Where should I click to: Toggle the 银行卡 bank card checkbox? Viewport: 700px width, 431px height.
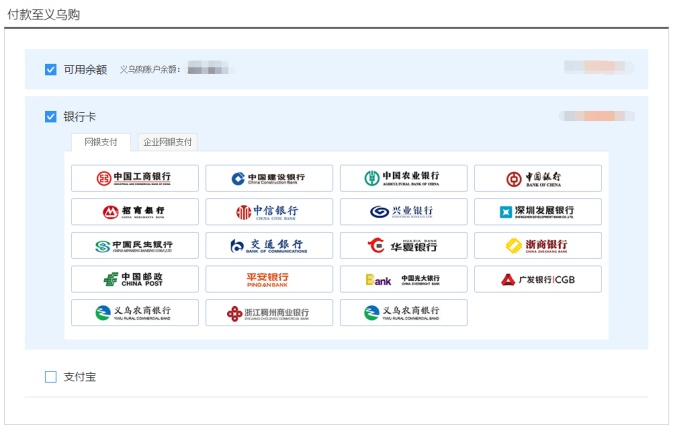[x=51, y=117]
